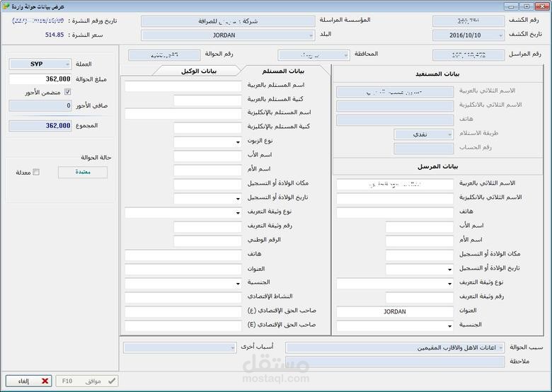
Task: Click the معتمدة transfer status box
Action: coord(83,172)
